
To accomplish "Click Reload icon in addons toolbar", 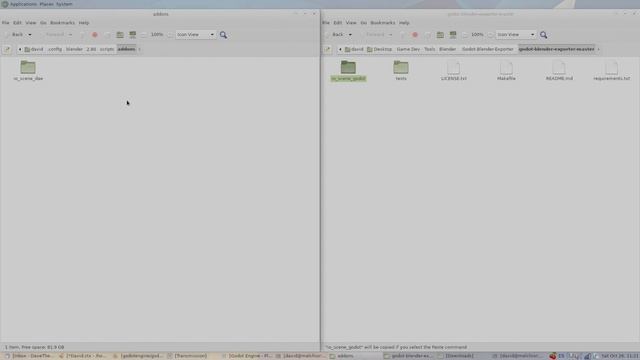I will (107, 35).
